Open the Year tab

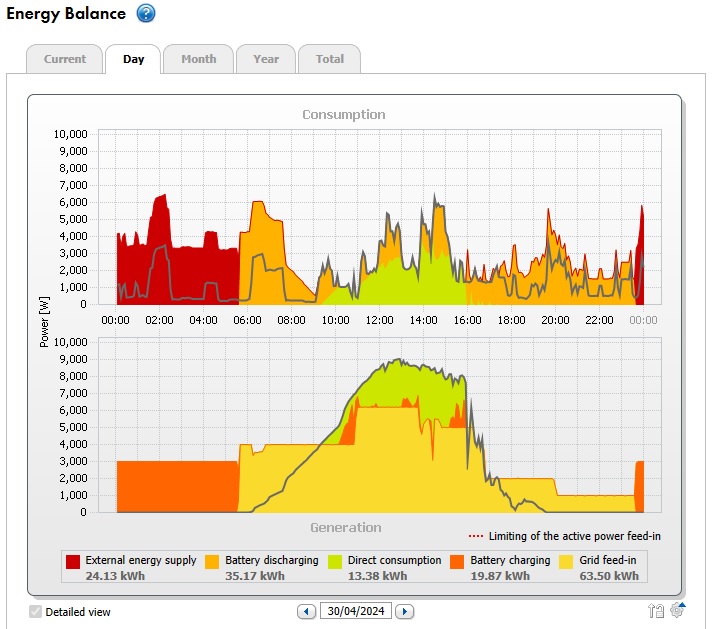[x=266, y=59]
